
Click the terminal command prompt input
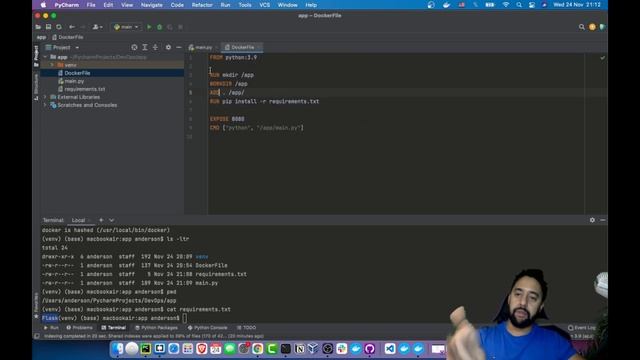coord(185,318)
